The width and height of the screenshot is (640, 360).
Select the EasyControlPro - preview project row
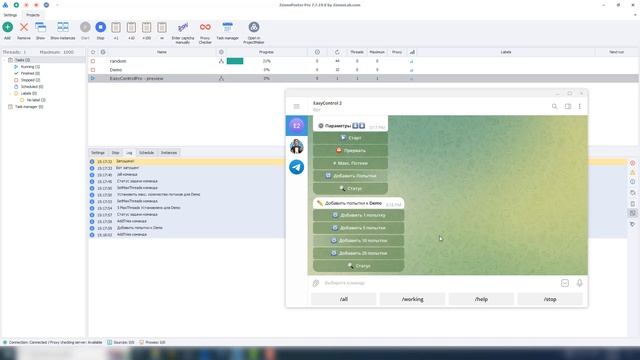pos(363,78)
